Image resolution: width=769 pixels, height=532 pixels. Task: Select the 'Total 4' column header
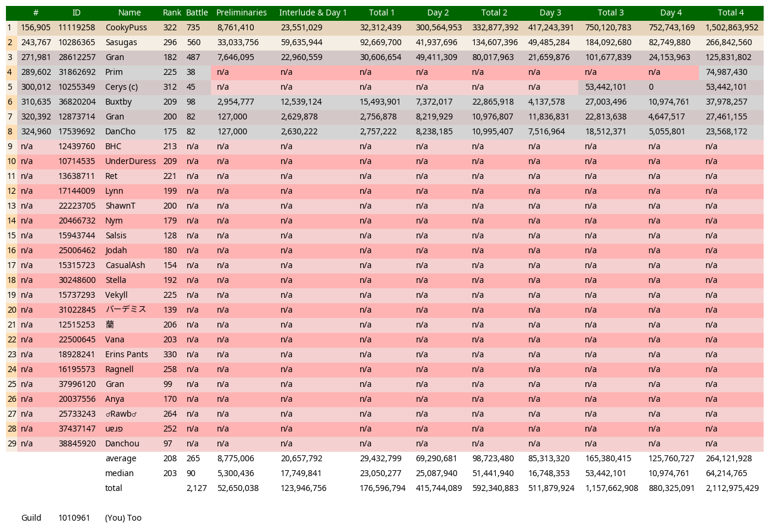[730, 12]
